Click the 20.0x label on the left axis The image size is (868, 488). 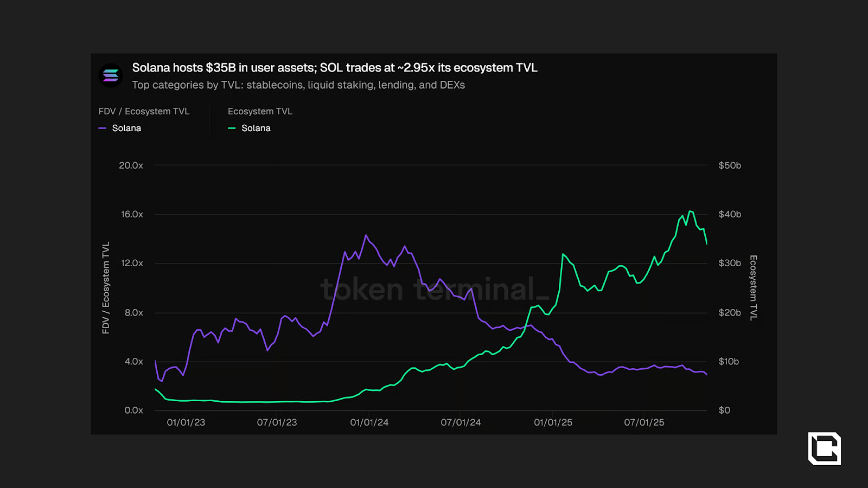pyautogui.click(x=131, y=165)
